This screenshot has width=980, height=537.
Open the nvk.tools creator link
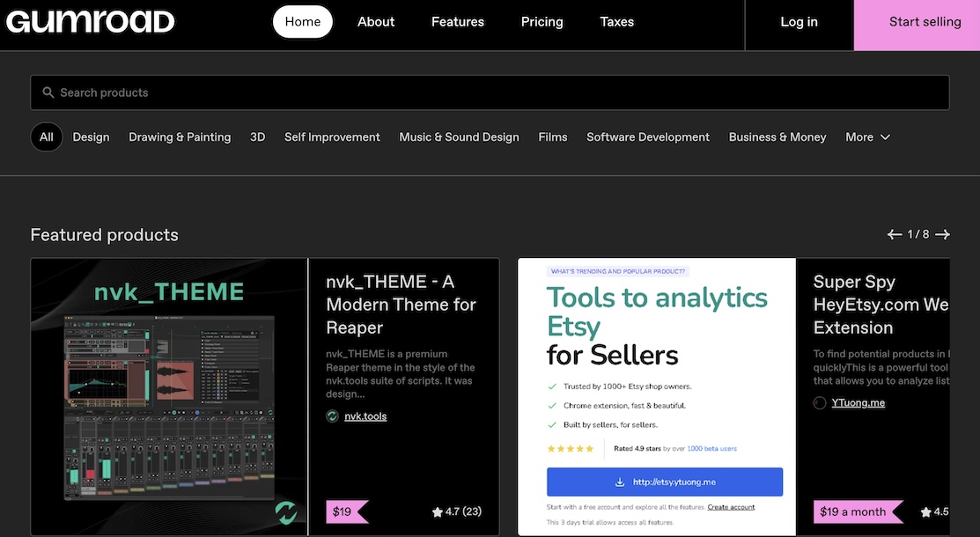[x=365, y=416]
